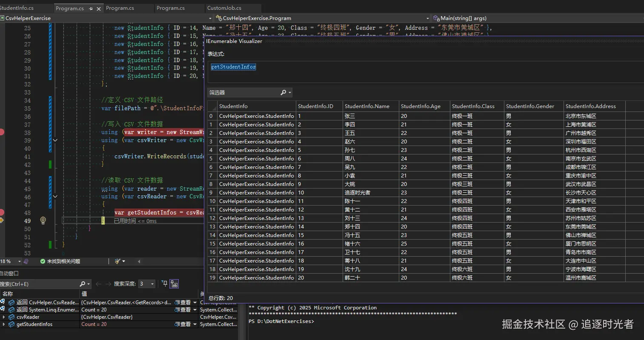
Task: Switch to the StudentInfo.cs tab
Action: 17,8
